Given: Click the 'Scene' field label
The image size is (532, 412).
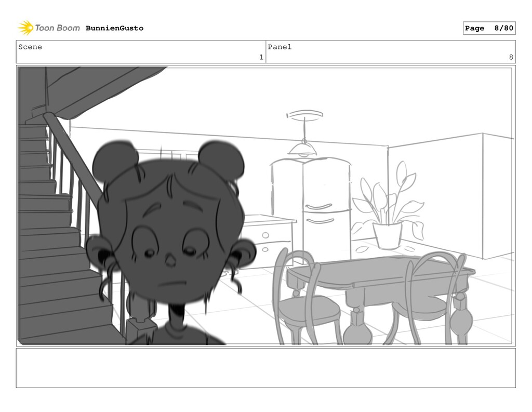Looking at the screenshot, I should (x=30, y=47).
